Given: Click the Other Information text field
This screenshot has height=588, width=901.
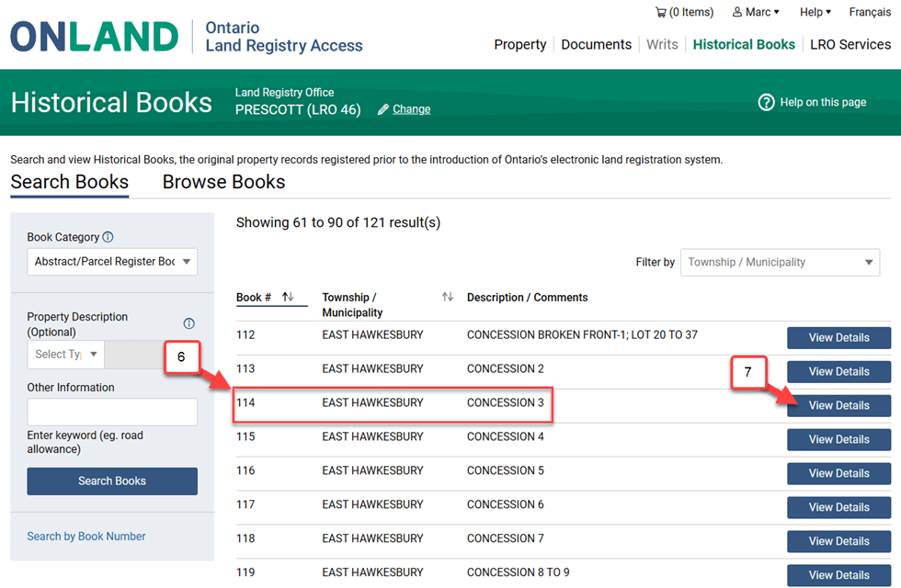Looking at the screenshot, I should tap(112, 412).
